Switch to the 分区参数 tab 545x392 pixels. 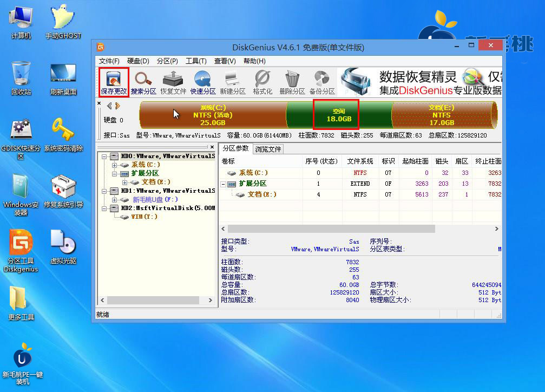(235, 148)
